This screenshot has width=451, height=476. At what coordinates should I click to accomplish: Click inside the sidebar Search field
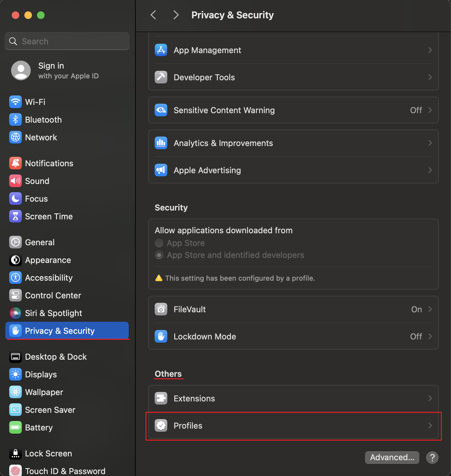[x=67, y=41]
